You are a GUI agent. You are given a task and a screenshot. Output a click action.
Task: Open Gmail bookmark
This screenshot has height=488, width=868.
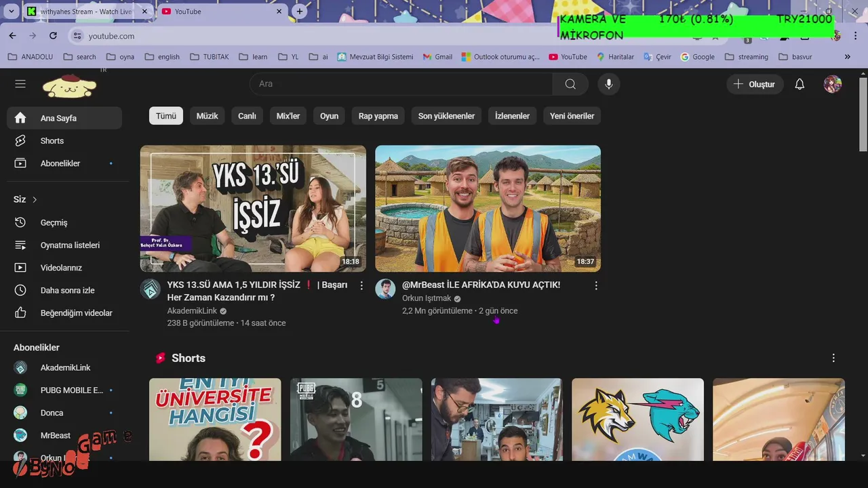pyautogui.click(x=437, y=57)
